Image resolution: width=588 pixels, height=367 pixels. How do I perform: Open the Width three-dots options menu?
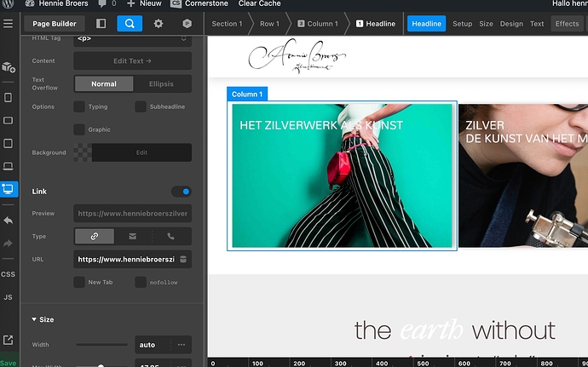point(182,345)
